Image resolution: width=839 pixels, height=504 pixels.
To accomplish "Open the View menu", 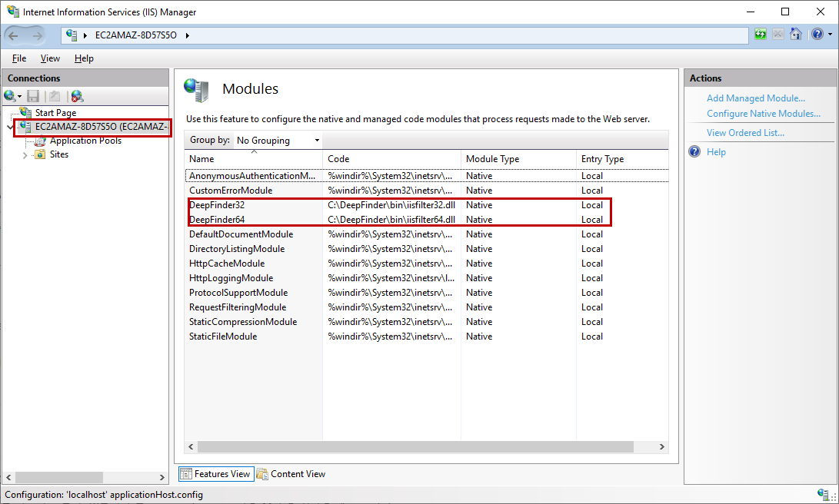I will 50,58.
